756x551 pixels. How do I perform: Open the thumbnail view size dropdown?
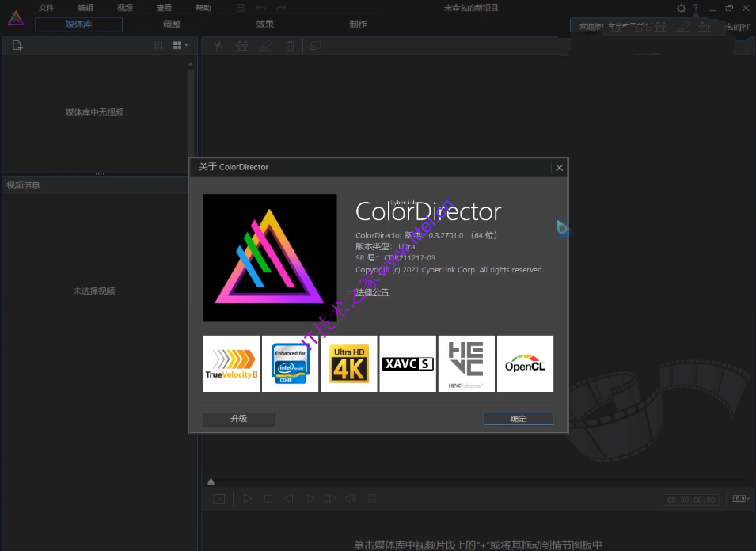tap(180, 45)
